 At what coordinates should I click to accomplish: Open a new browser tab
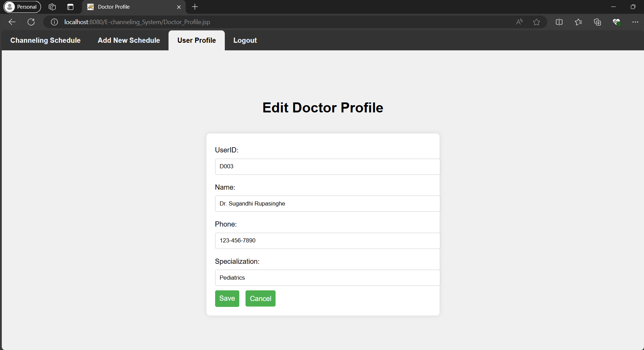point(195,7)
